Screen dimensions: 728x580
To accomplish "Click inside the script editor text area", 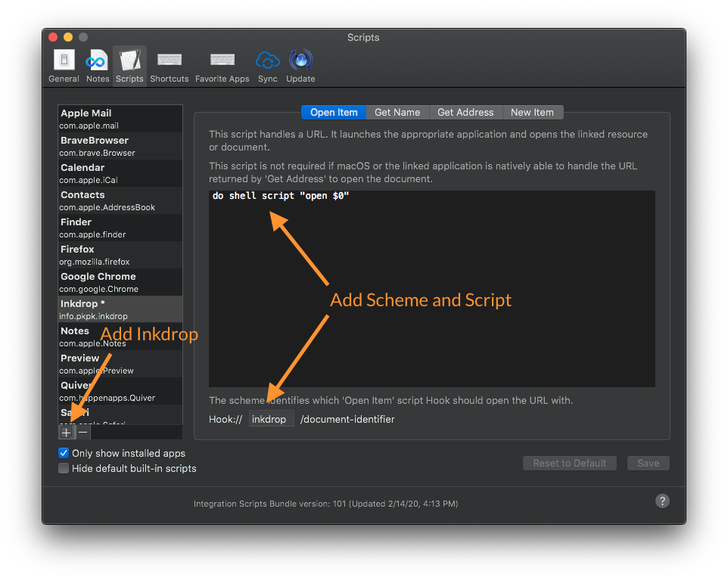I will click(432, 289).
